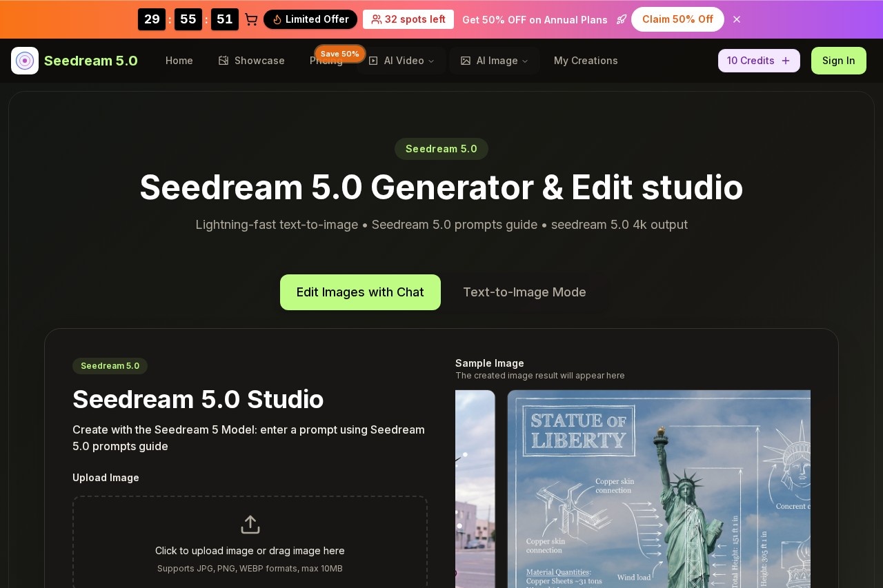Click the green Seedream 5.0 pill above main title

pos(441,149)
